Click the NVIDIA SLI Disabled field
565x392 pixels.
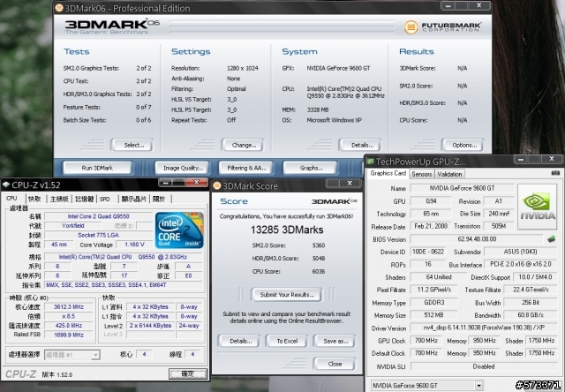484,366
